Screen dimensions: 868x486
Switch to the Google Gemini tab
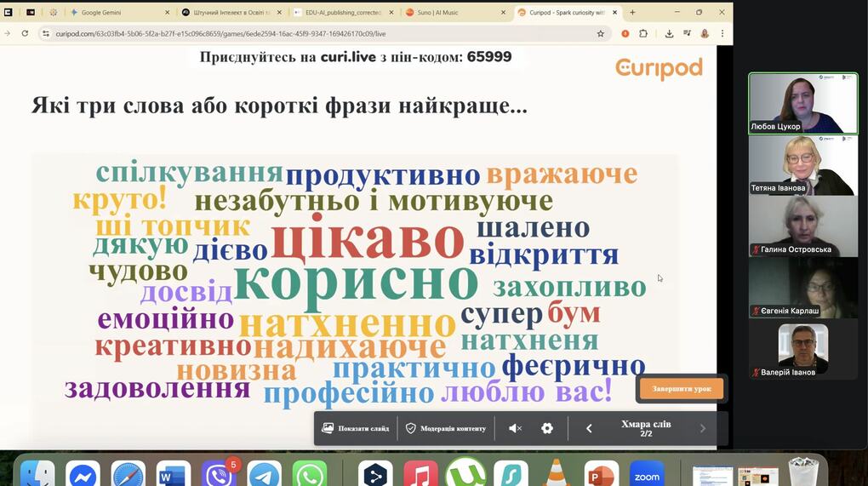coord(115,13)
